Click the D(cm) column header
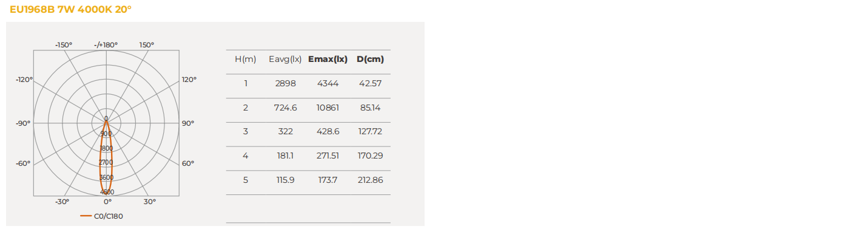The height and width of the screenshot is (243, 868). pos(370,59)
